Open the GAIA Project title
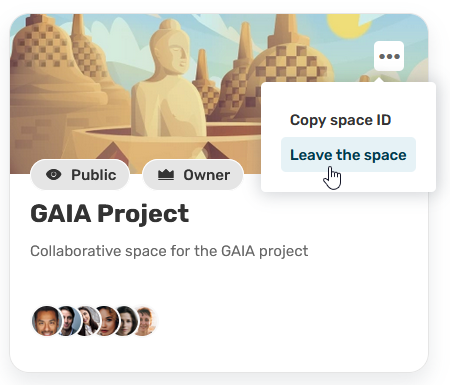The width and height of the screenshot is (450, 385). click(x=109, y=213)
